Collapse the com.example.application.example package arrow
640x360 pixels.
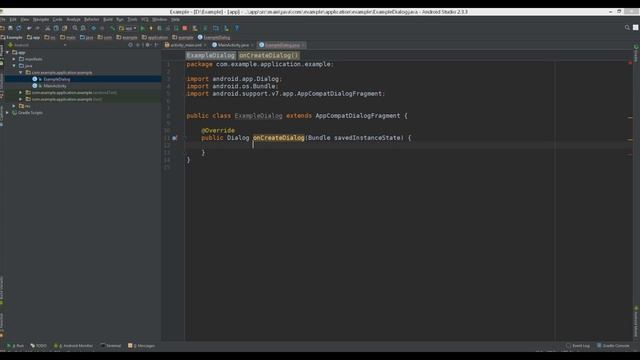pos(21,72)
